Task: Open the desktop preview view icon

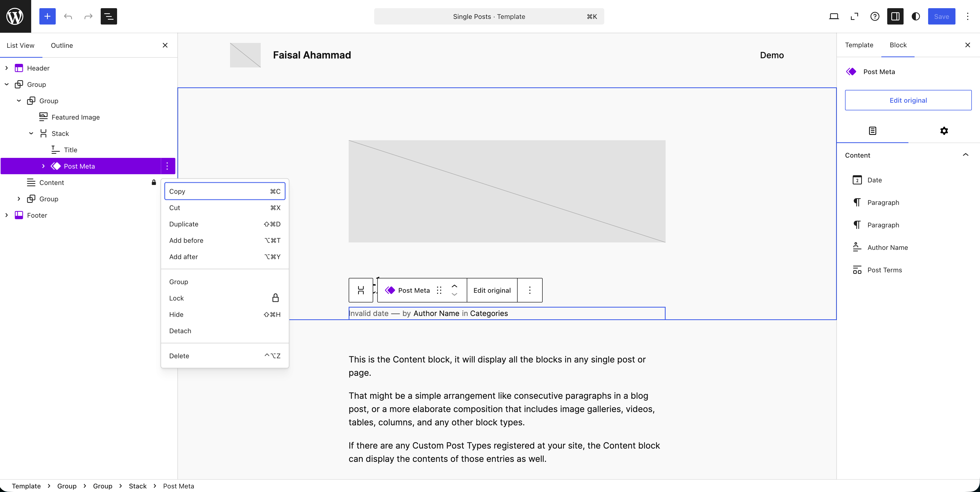Action: 834,16
